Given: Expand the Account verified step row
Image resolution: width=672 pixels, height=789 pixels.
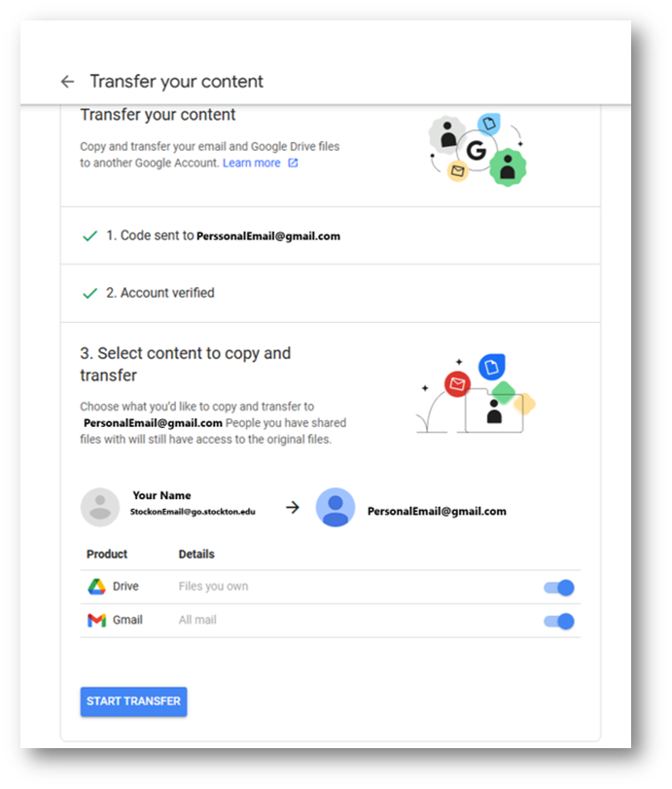Looking at the screenshot, I should pos(331,294).
